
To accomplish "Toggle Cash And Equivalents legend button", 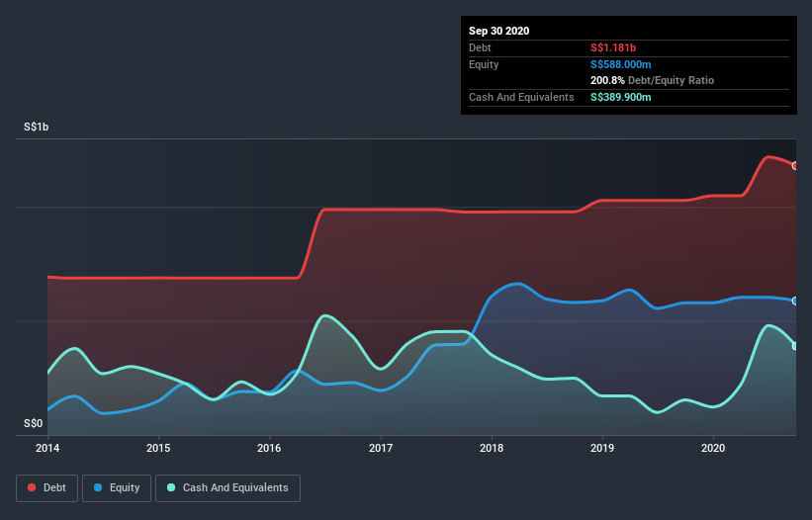I will click(227, 488).
